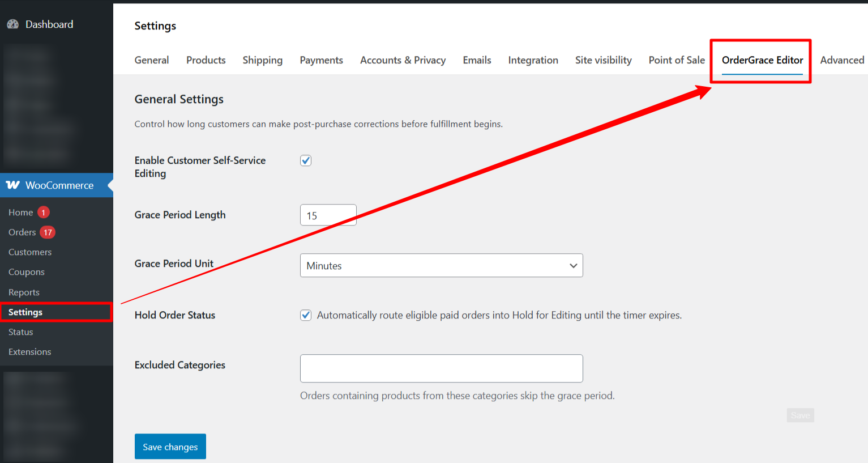Open Reports from the sidebar
This screenshot has height=463, width=868.
[24, 292]
